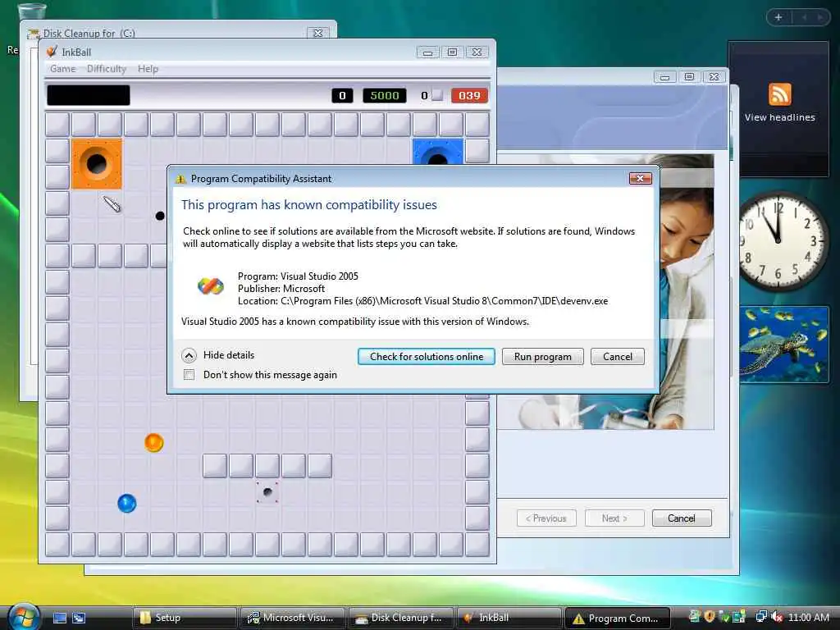Click the sidebar next page arrow
Viewport: 840px width, 630px height.
tap(819, 17)
